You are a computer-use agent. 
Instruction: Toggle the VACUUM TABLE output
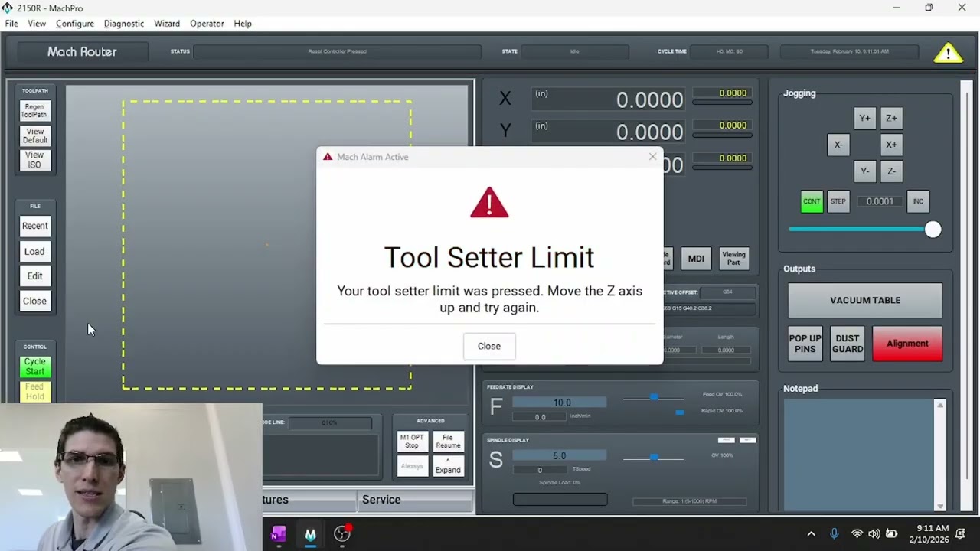[865, 300]
